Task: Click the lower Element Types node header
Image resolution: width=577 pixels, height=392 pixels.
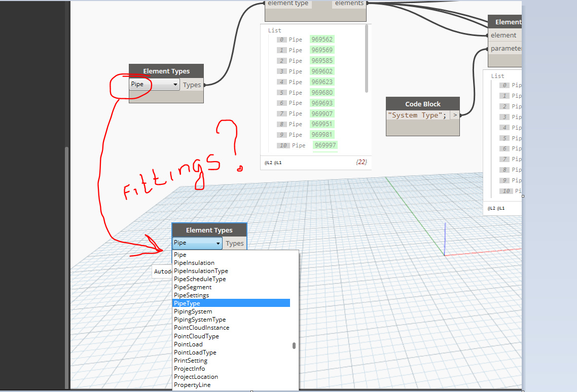Action: [x=209, y=230]
